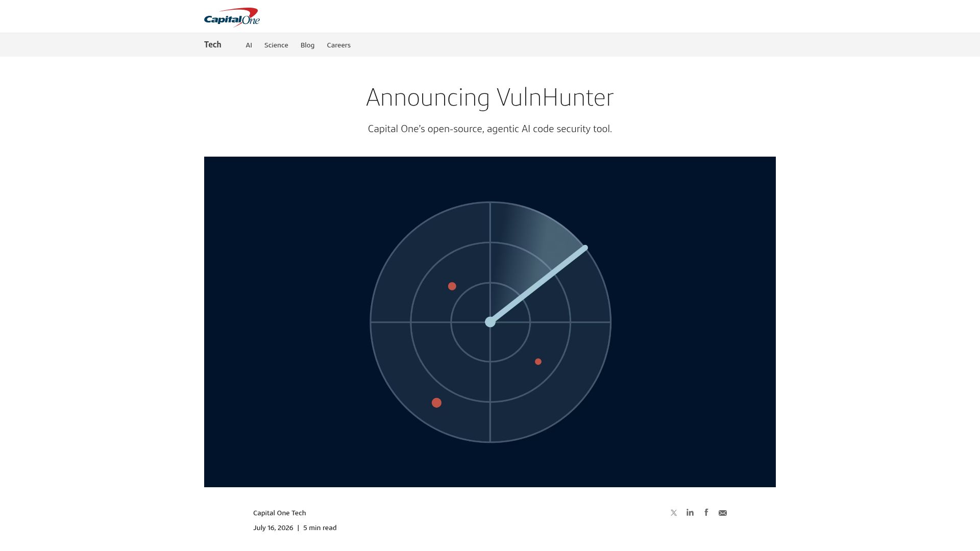980x551 pixels.
Task: Click the 5 min read label
Action: click(320, 528)
